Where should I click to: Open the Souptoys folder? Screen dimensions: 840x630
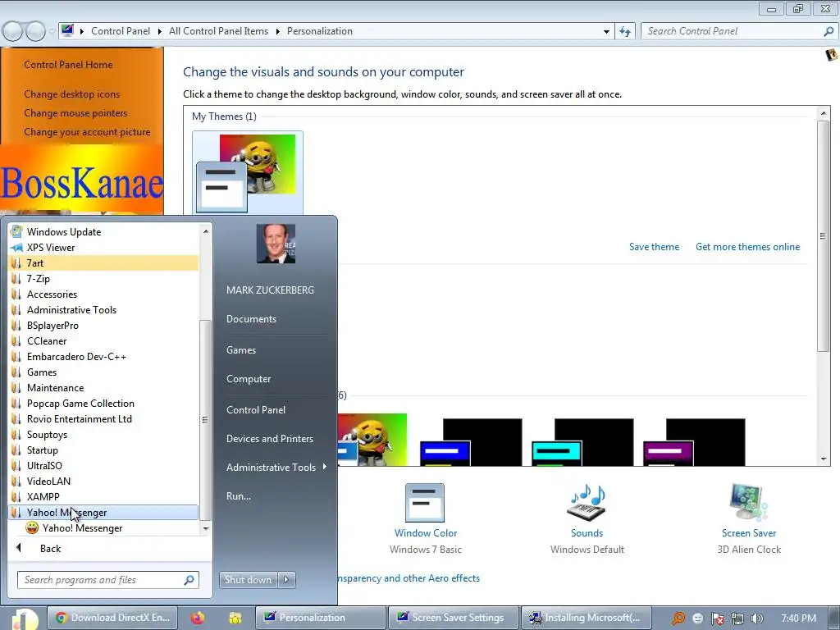click(x=103, y=434)
